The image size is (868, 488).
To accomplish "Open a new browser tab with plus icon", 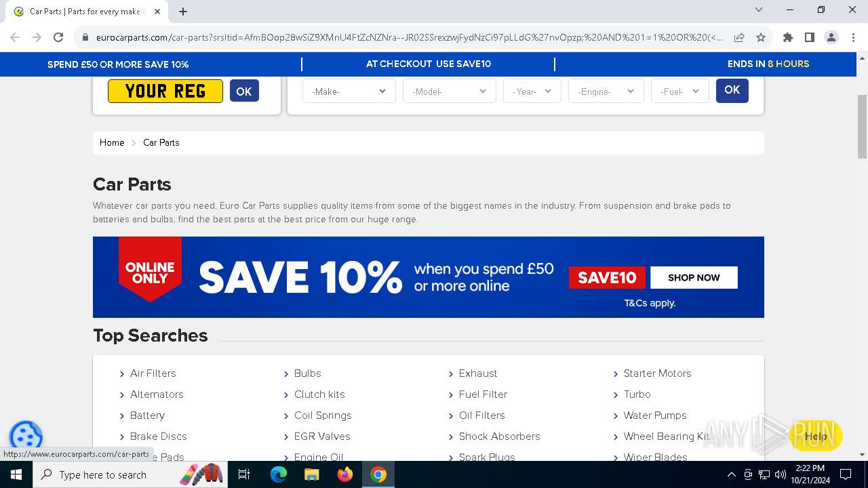I will (183, 11).
